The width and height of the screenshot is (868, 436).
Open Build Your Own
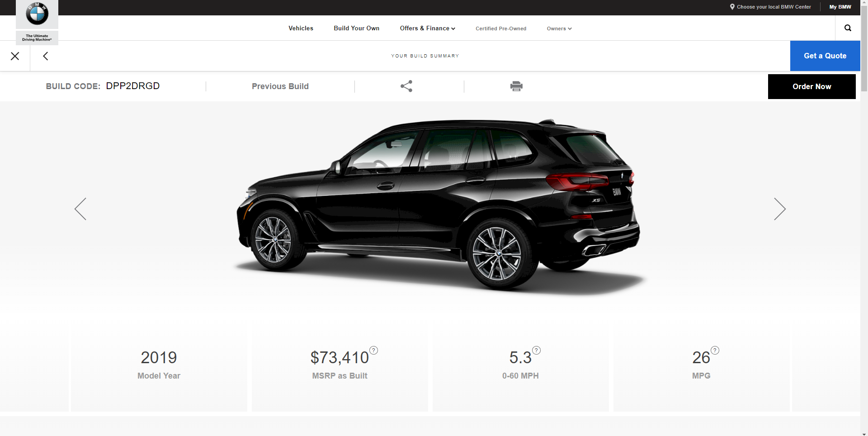pos(356,28)
